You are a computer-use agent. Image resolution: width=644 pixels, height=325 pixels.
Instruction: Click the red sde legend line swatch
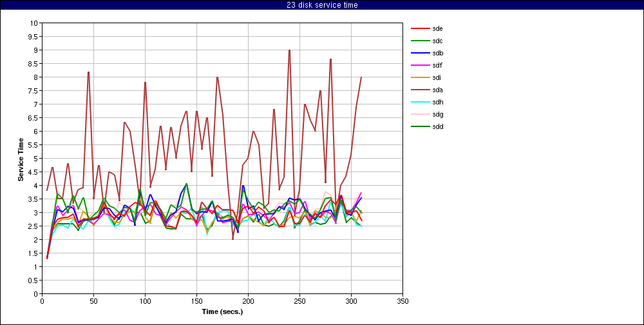[x=419, y=28]
